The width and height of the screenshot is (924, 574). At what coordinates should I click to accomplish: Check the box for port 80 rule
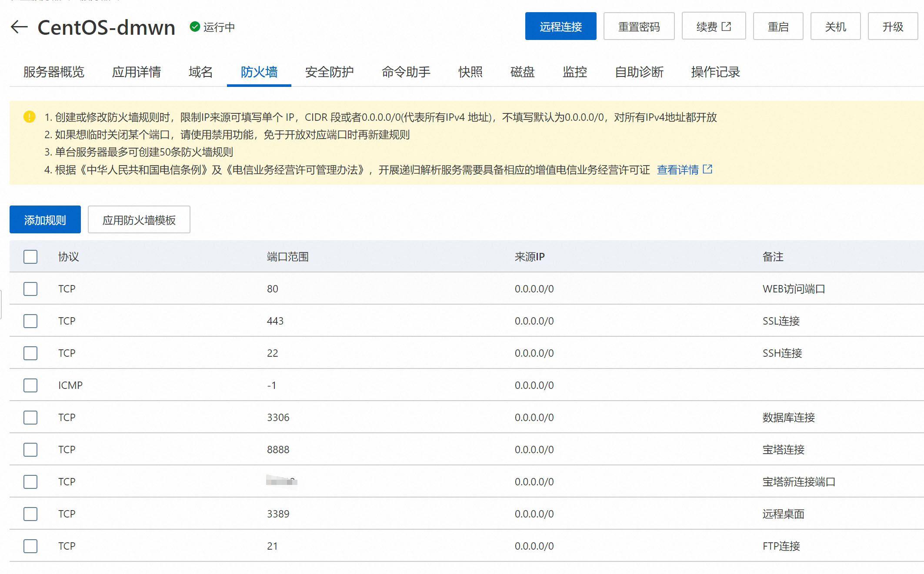pyautogui.click(x=30, y=289)
